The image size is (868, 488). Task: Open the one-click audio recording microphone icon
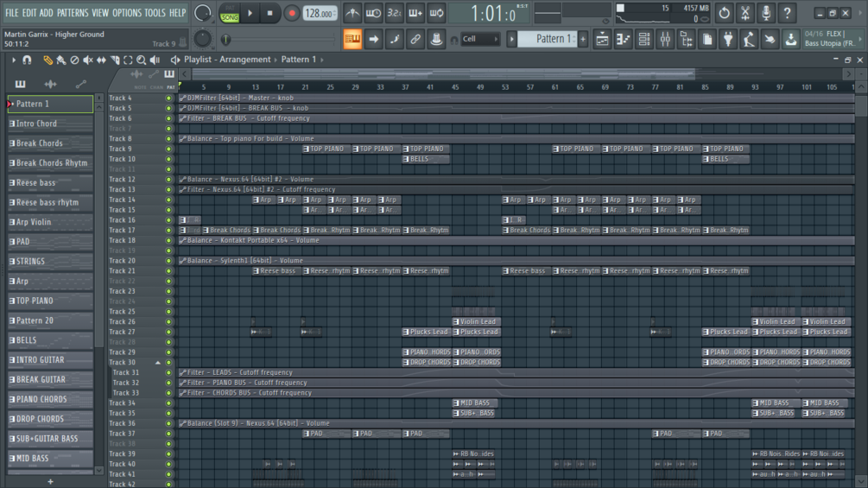point(766,13)
